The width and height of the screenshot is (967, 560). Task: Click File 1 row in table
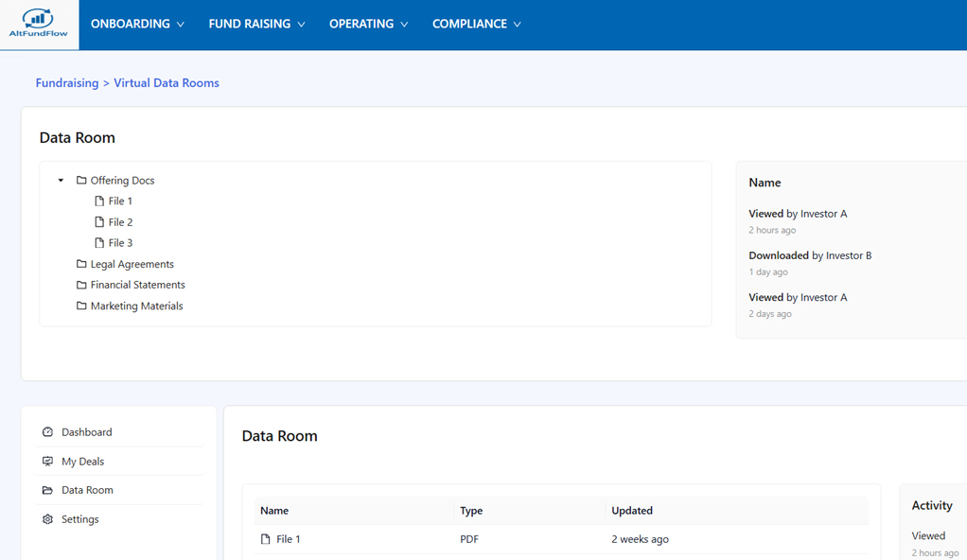(x=288, y=539)
